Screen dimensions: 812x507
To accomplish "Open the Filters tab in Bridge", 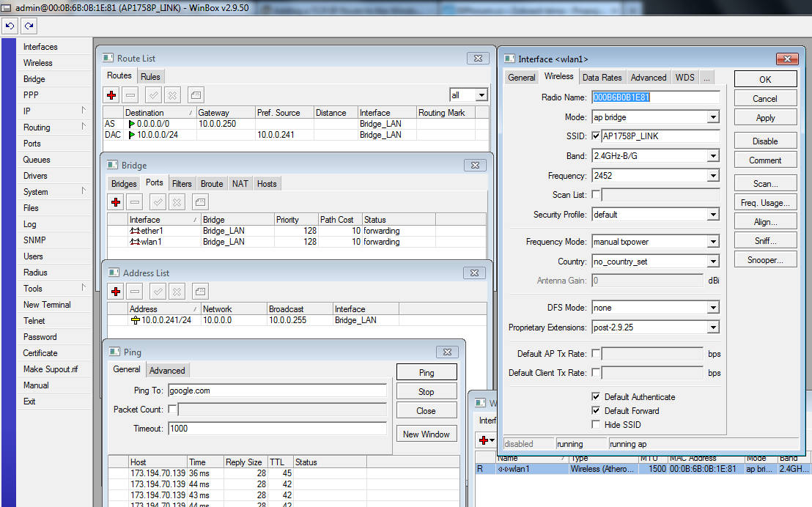I will (182, 184).
